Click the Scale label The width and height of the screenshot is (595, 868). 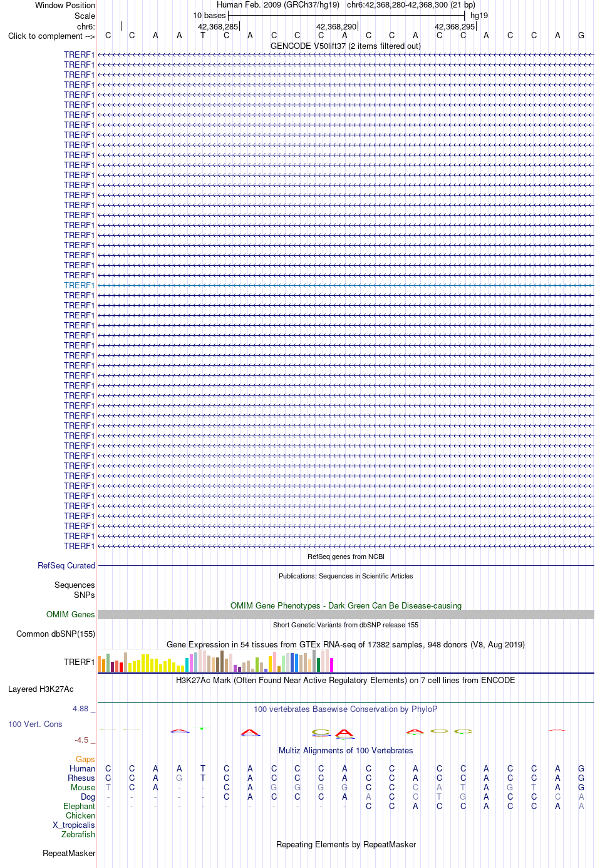[85, 16]
